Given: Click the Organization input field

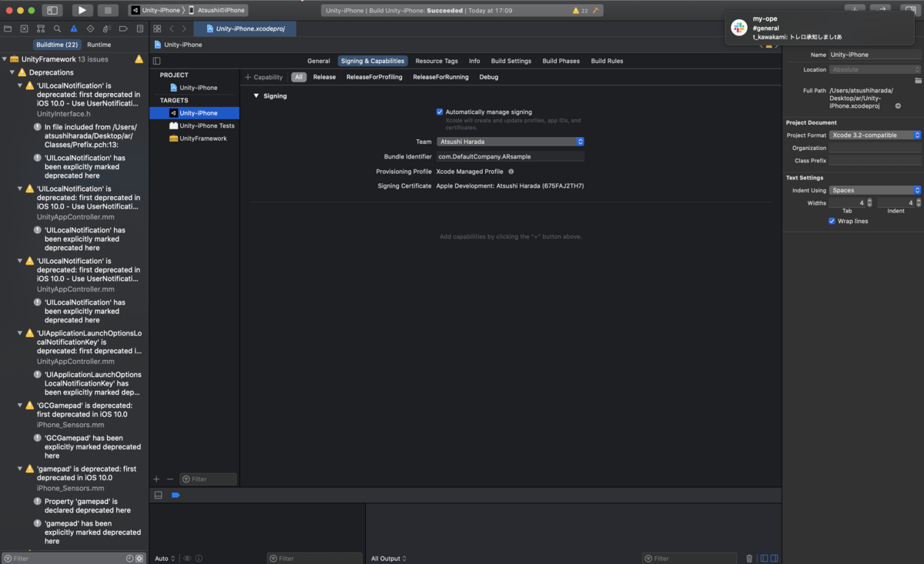Looking at the screenshot, I should coord(875,148).
